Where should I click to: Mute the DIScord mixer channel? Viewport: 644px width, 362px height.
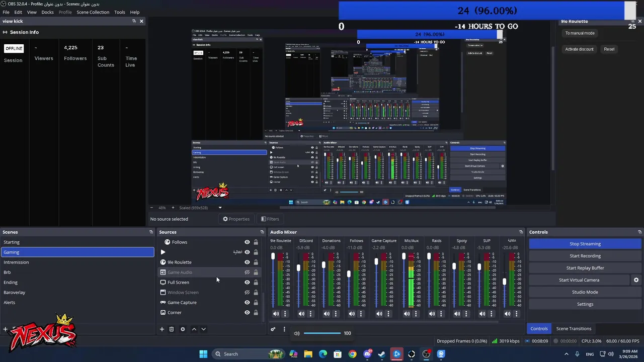(301, 314)
